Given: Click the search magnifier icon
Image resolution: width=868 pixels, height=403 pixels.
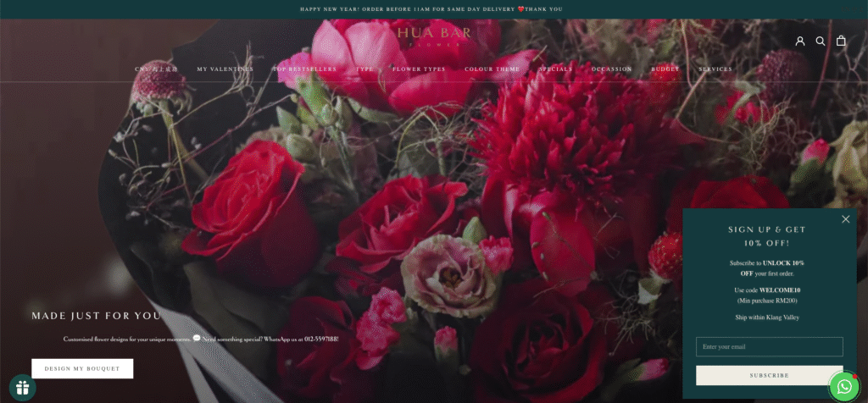Looking at the screenshot, I should [821, 41].
